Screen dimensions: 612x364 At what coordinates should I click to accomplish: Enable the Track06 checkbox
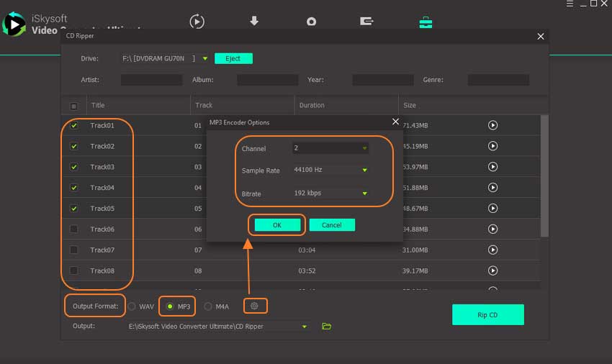(x=74, y=229)
